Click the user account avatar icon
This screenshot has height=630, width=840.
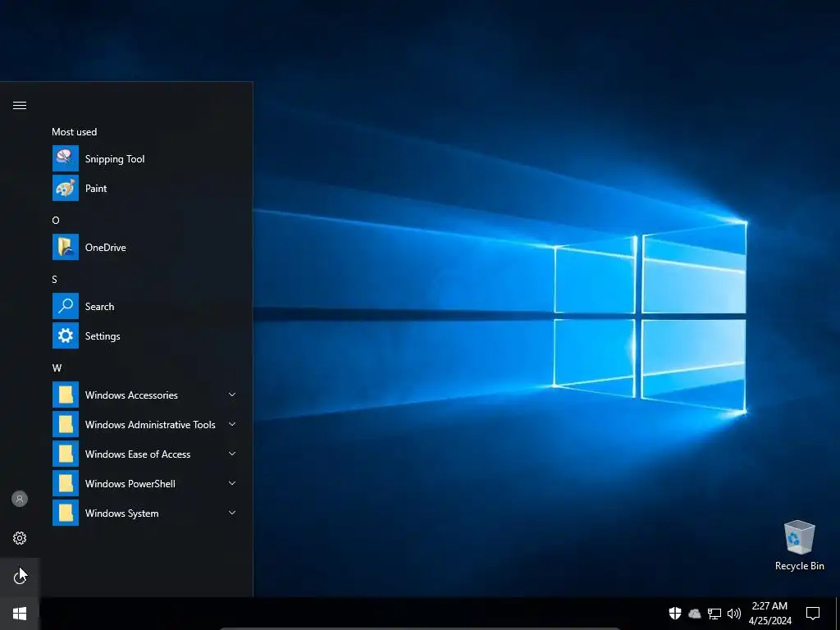[x=20, y=499]
